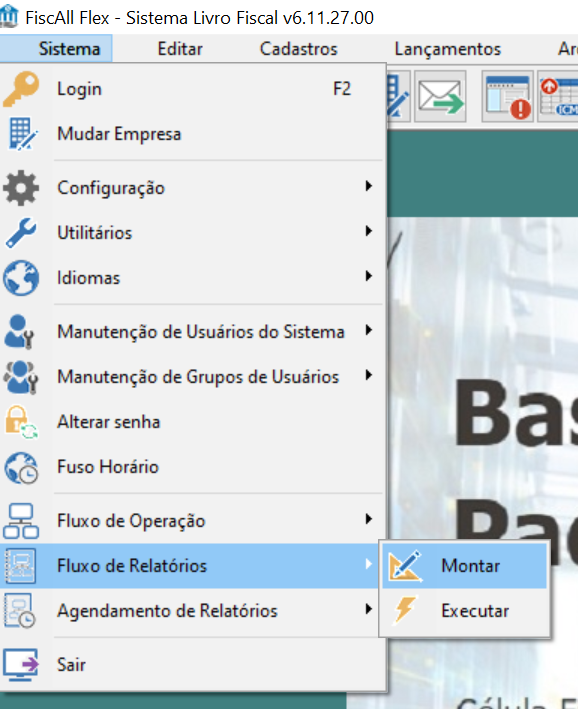Click the Fuso Horário globe-clock icon
Image resolution: width=578 pixels, height=709 pixels.
[21, 468]
